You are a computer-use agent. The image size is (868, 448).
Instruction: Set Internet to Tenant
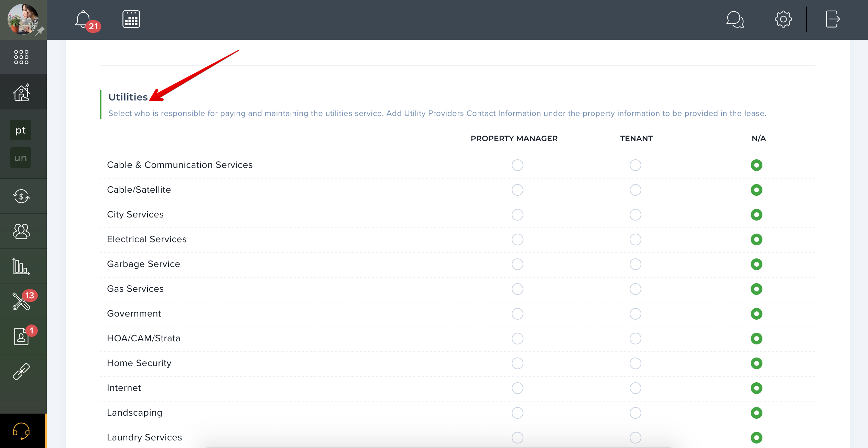point(635,388)
